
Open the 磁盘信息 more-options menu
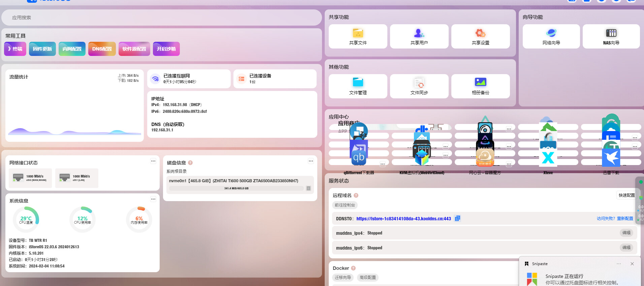point(311,161)
